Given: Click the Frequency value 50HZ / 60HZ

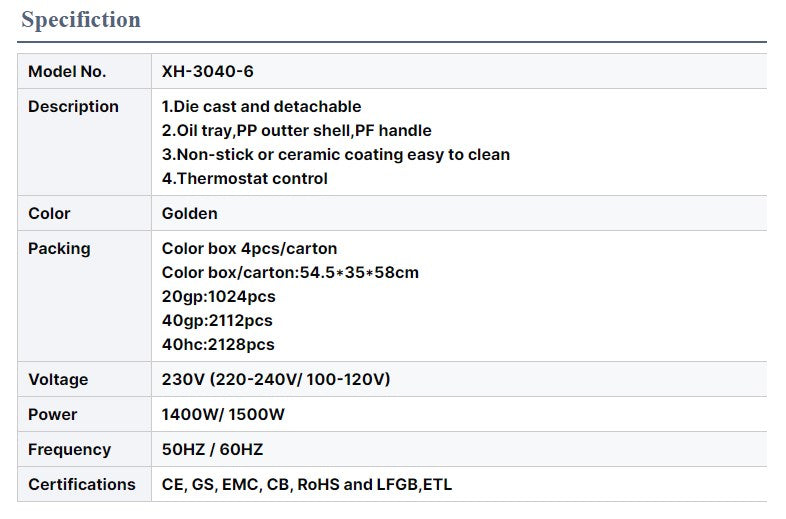Looking at the screenshot, I should tap(212, 449).
